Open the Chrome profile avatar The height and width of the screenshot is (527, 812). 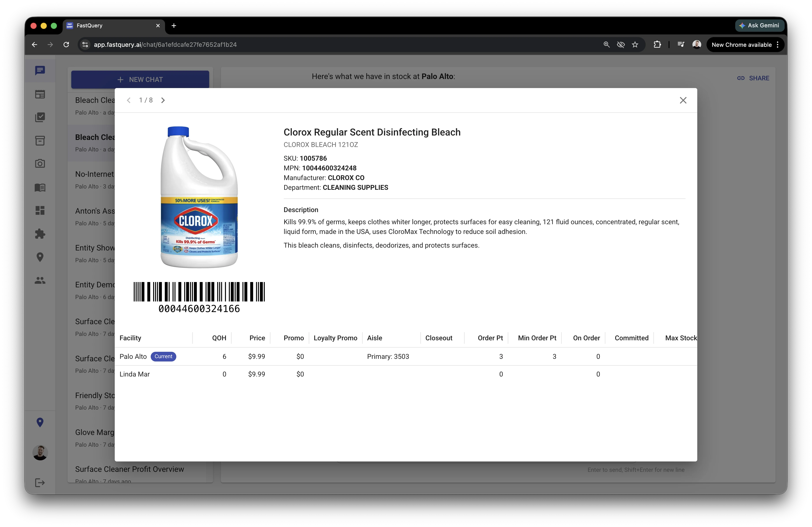(697, 45)
